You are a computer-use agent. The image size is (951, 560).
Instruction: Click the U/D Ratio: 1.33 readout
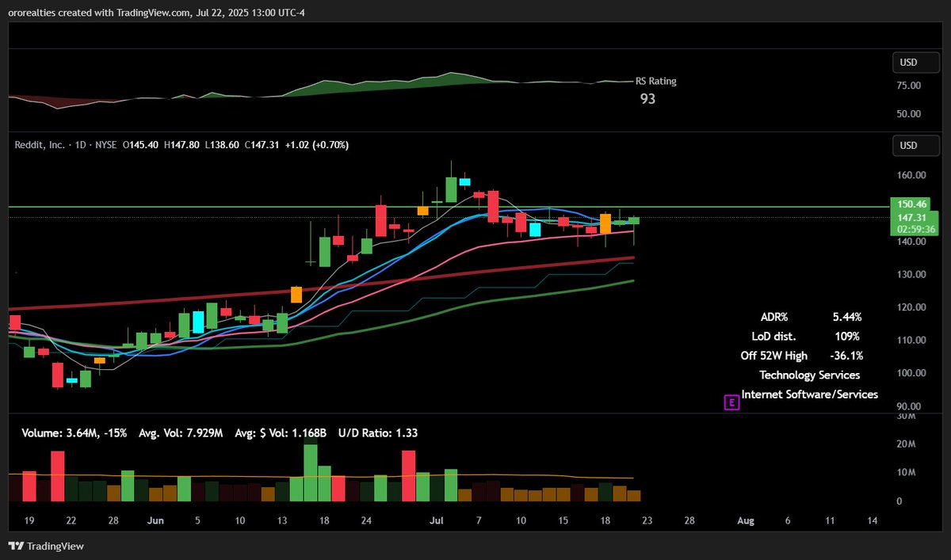[379, 432]
